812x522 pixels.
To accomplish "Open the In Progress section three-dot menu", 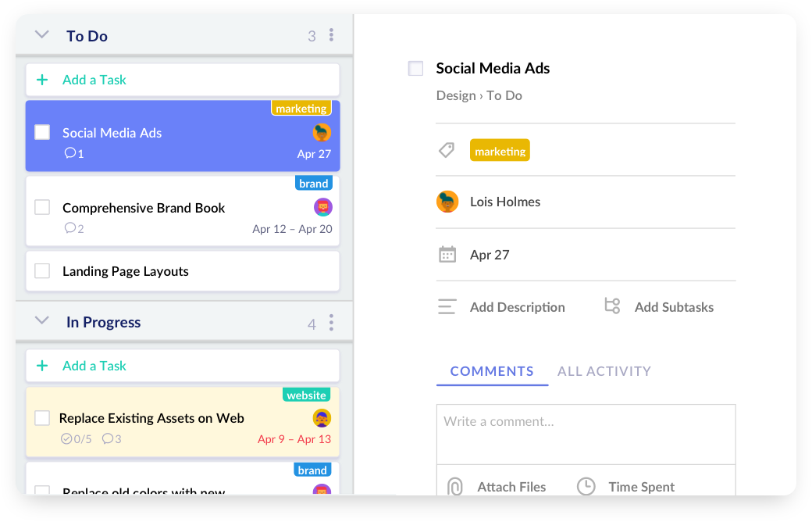I will pyautogui.click(x=332, y=323).
